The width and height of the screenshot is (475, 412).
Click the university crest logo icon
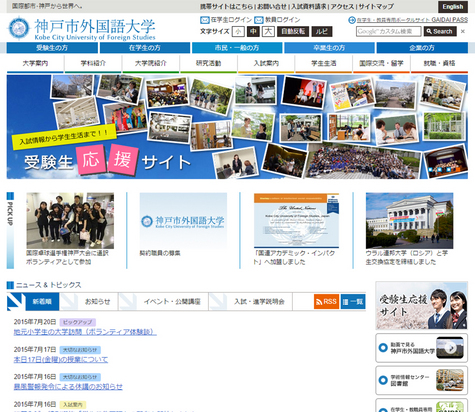pos(19,28)
